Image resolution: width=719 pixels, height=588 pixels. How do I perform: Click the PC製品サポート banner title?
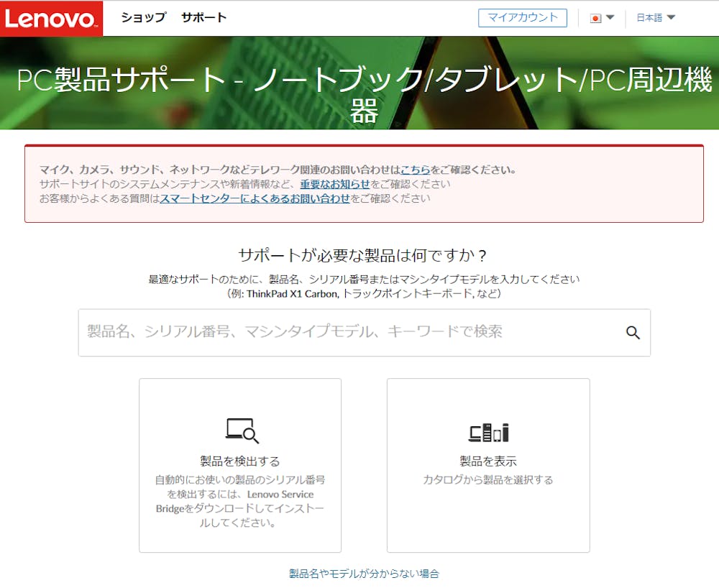click(364, 94)
